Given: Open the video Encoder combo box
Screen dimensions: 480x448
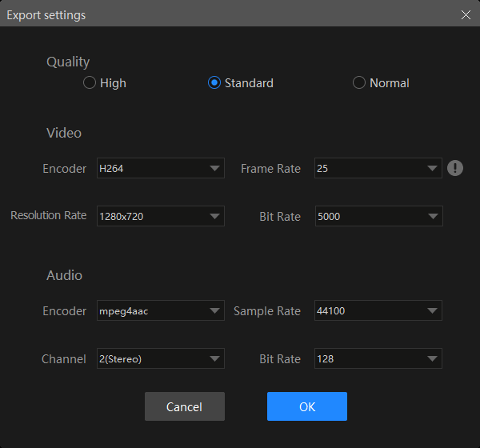Looking at the screenshot, I should pyautogui.click(x=160, y=169).
